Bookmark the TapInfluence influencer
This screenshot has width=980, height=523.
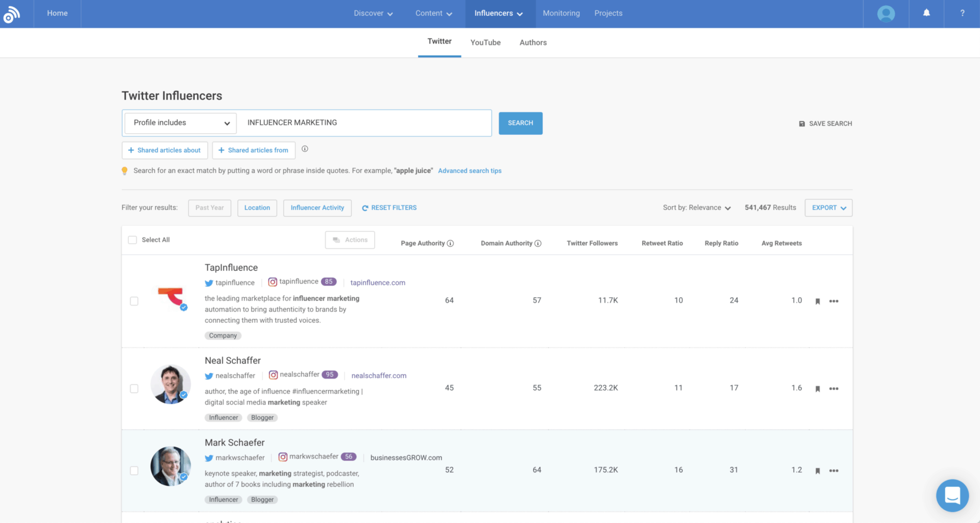pyautogui.click(x=817, y=301)
